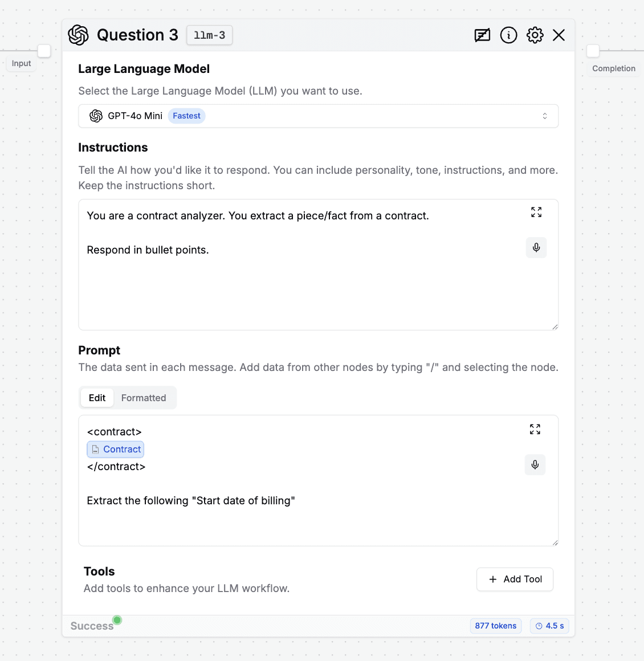Click the 'Respond in bullet points.' line
Image resolution: width=644 pixels, height=661 pixels.
click(148, 250)
